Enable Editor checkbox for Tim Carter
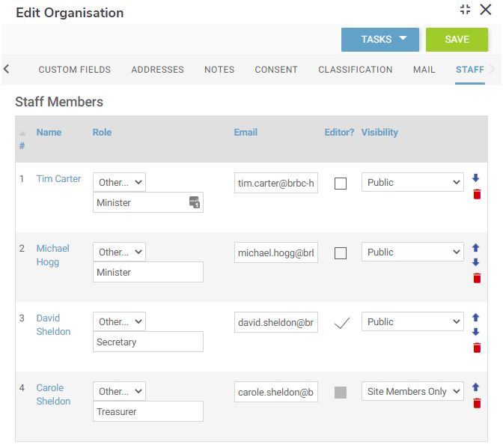503x448 pixels. (x=341, y=184)
